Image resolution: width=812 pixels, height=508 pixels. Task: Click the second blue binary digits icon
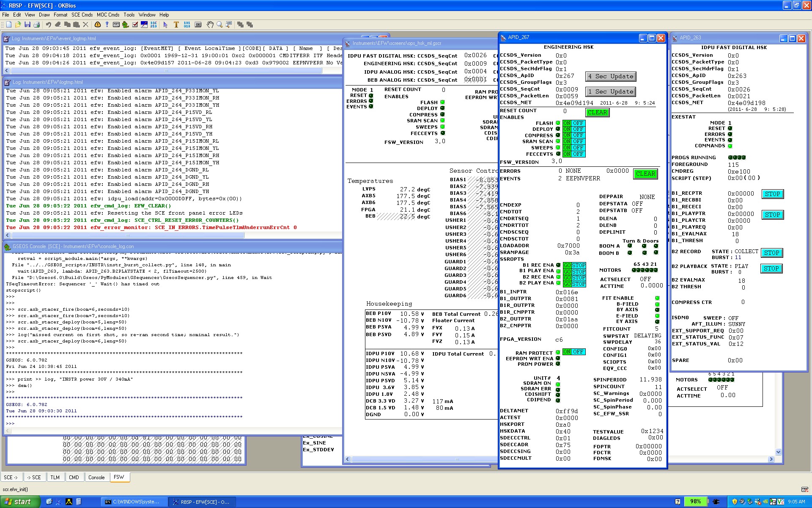[x=187, y=25]
